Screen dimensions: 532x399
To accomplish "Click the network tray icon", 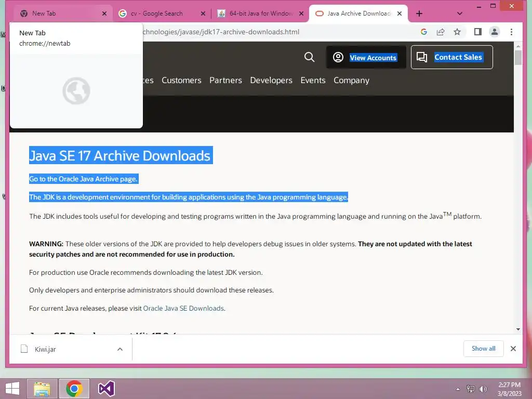I will coord(471,389).
